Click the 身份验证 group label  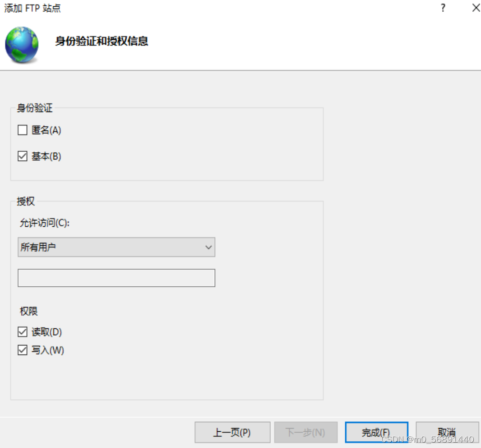[35, 108]
